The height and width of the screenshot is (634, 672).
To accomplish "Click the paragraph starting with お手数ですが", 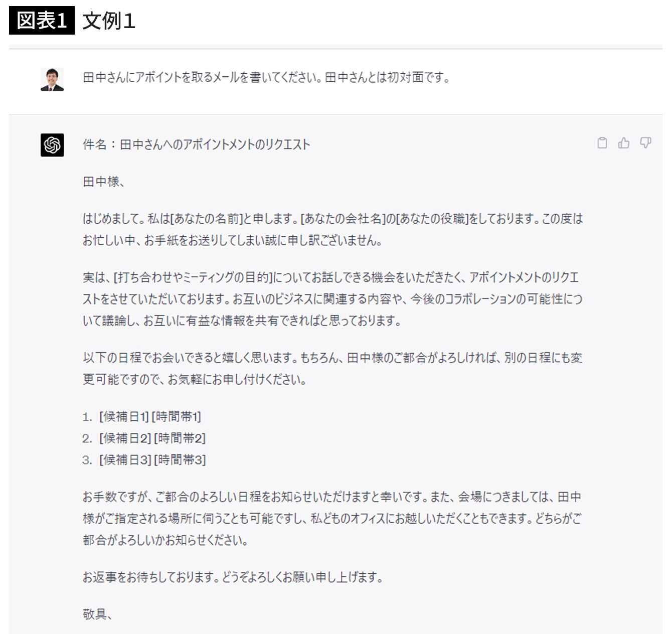I will (331, 518).
